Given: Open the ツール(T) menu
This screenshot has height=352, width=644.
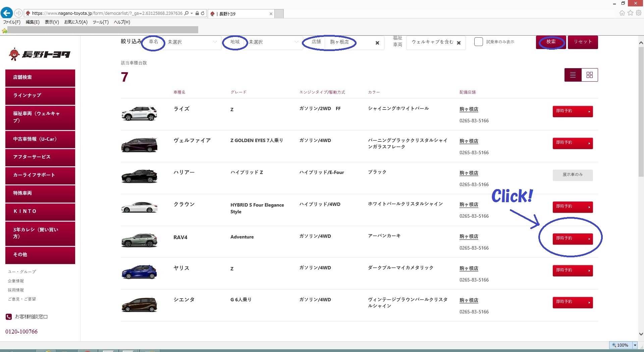Looking at the screenshot, I should pyautogui.click(x=101, y=22).
